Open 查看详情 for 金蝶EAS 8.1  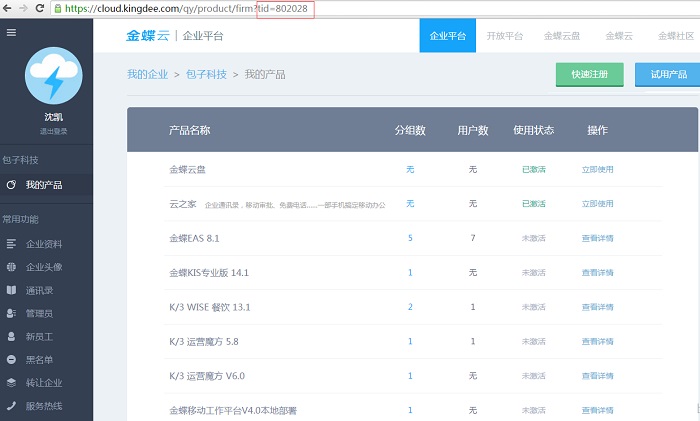[597, 238]
